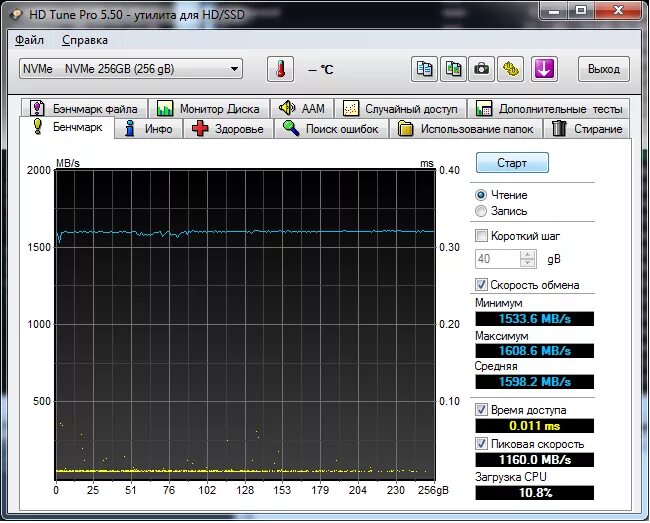This screenshot has height=523, width=650.
Task: Switch to the Инфо tab
Action: point(148,129)
